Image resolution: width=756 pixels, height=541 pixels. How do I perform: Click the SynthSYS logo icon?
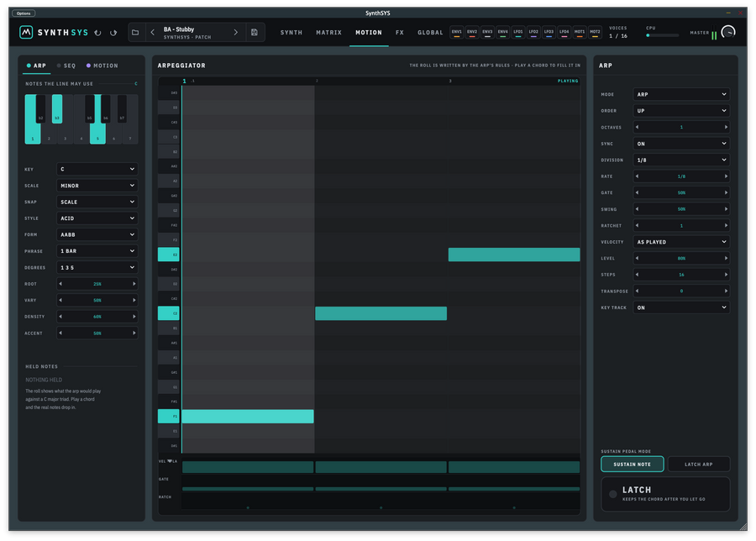(26, 32)
